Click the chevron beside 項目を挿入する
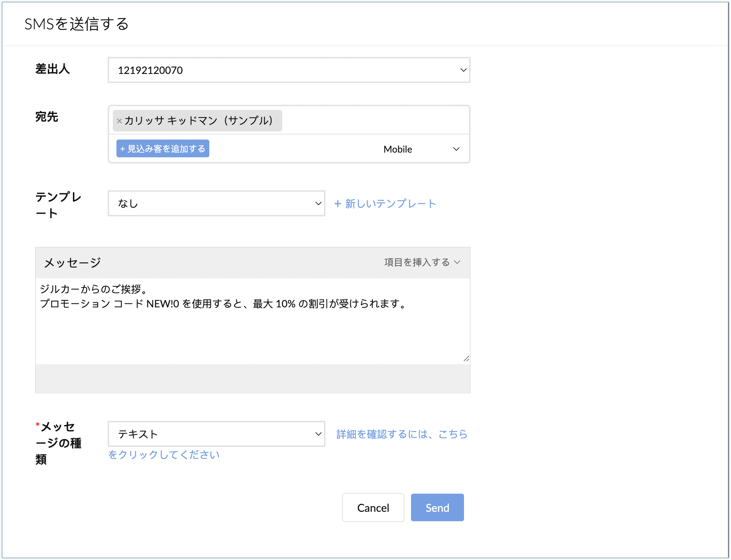Viewport: 731px width, 560px height. 457,262
